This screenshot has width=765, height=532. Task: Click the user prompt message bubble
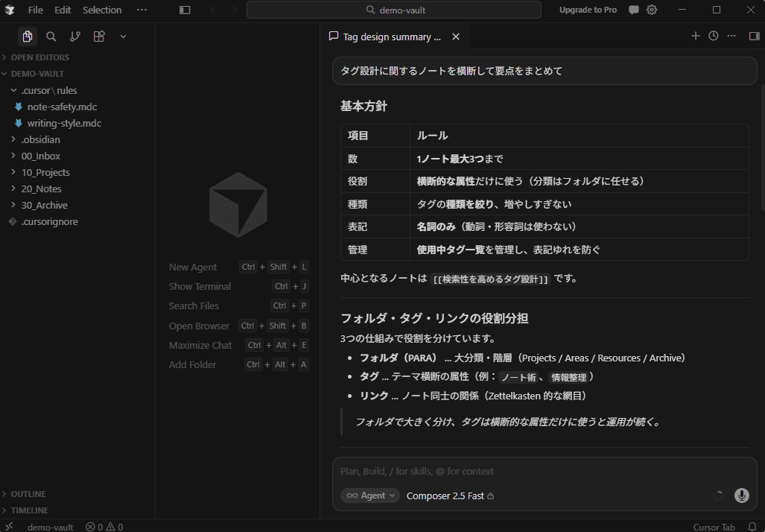[x=545, y=72]
